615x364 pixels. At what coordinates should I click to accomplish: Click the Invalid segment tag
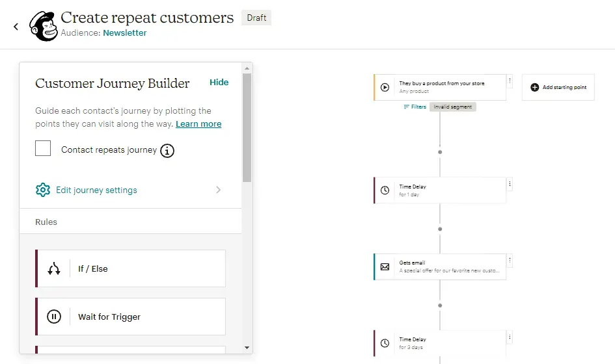tap(452, 107)
